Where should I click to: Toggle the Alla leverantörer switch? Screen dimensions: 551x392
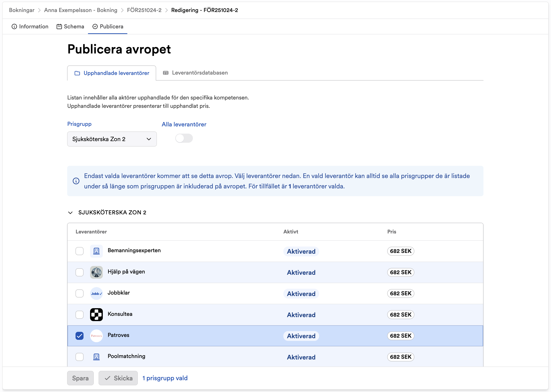click(x=184, y=138)
